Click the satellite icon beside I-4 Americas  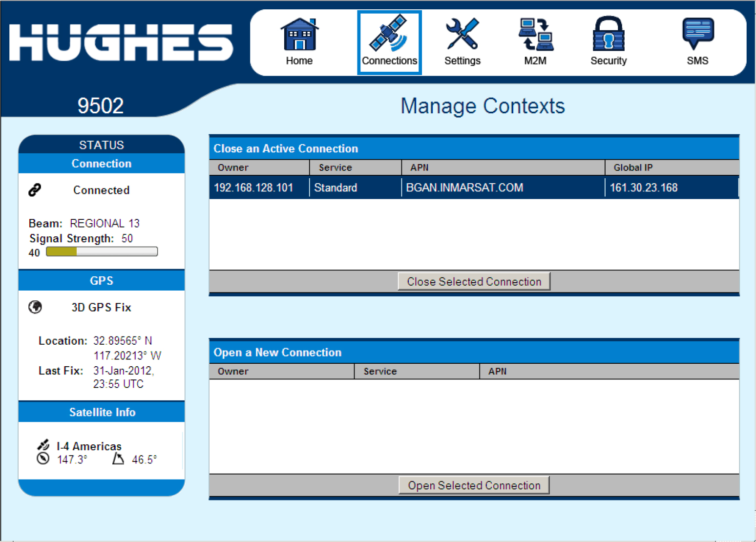point(43,445)
